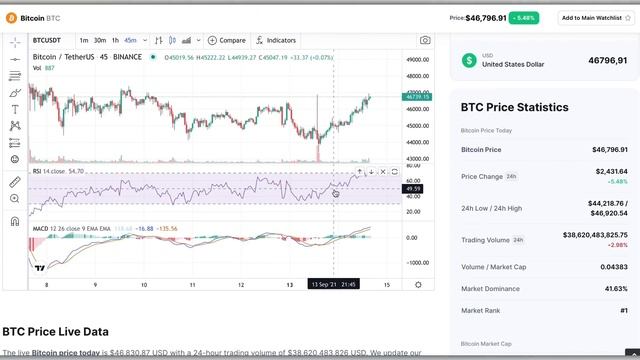This screenshot has width=640, height=360.
Task: Click the 13 Sep '21 21:45 time marker
Action: 333,284
